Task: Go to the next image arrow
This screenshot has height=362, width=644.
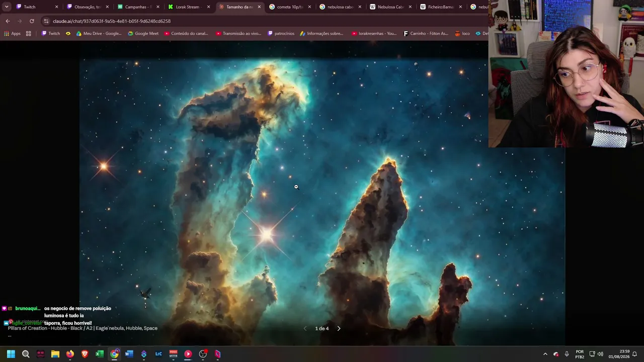Action: click(339, 328)
